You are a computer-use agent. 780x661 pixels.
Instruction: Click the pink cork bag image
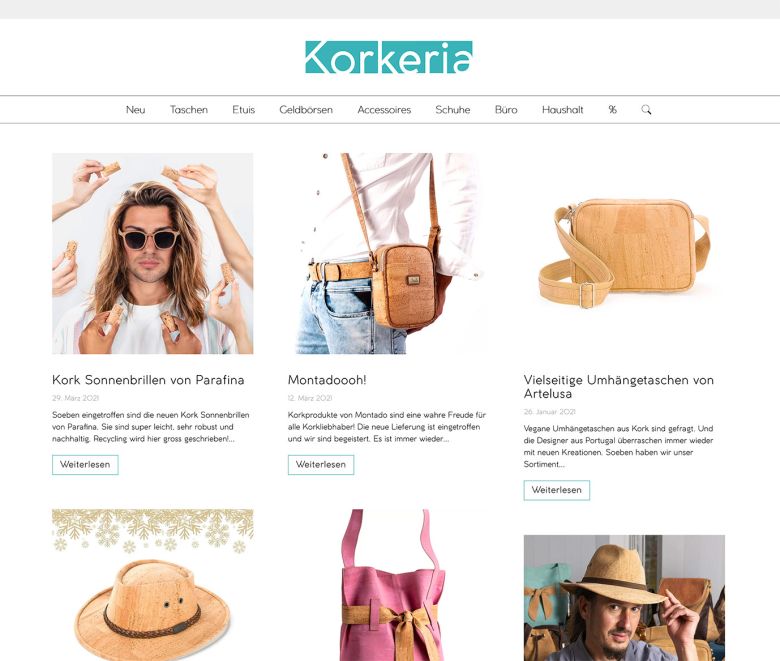(x=389, y=585)
